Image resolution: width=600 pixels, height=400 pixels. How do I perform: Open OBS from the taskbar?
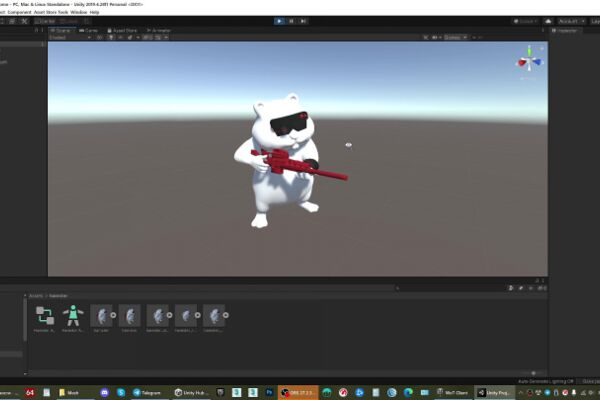tap(298, 392)
